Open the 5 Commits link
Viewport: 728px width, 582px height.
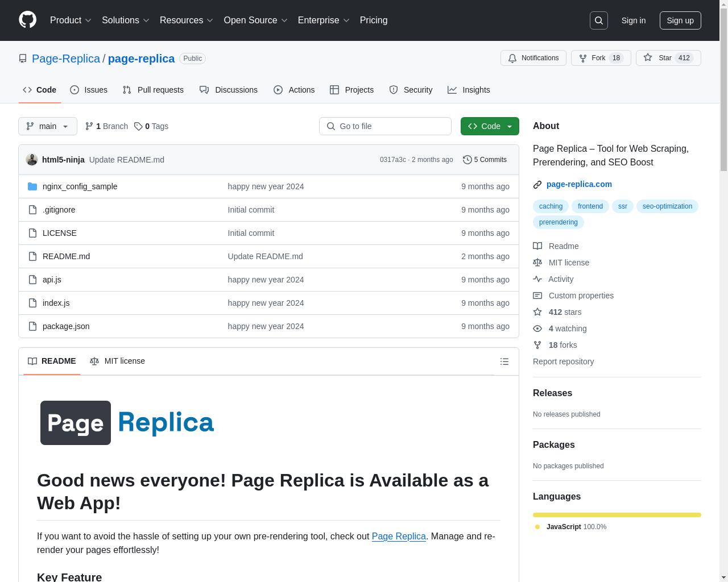point(485,160)
